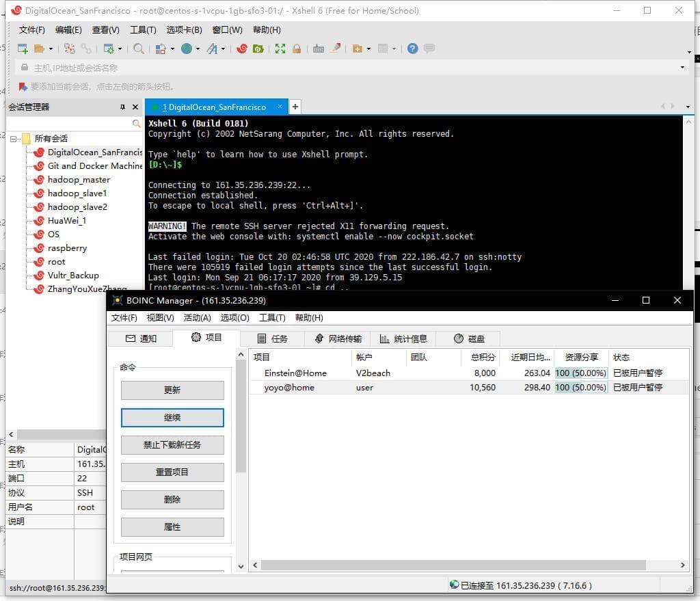Click the highlighter pen icon in toolbar
700x601 pixels.
(336, 49)
